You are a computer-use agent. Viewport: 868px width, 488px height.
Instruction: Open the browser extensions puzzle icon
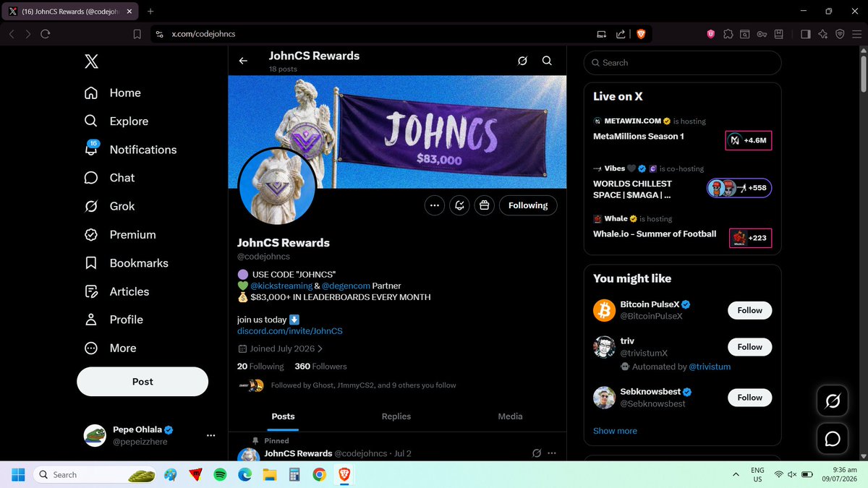(728, 34)
